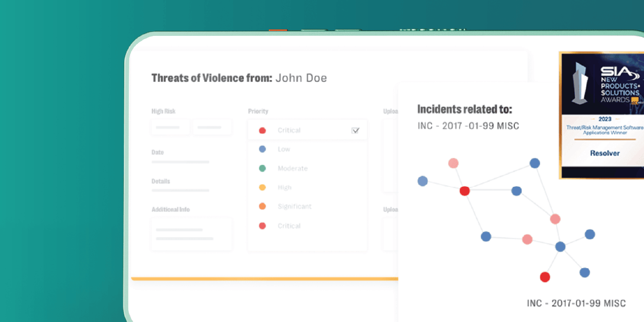This screenshot has width=644, height=322.
Task: Click the trophy icon on SIA badge
Action: (581, 85)
